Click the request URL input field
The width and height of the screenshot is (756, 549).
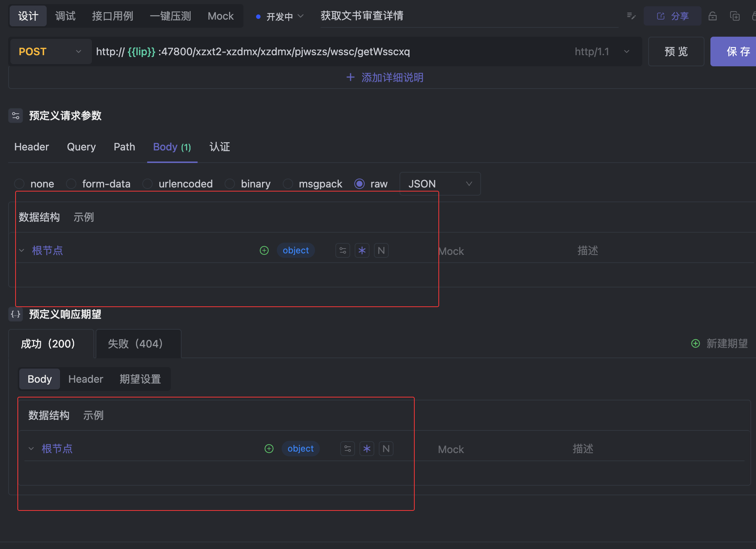(330, 51)
